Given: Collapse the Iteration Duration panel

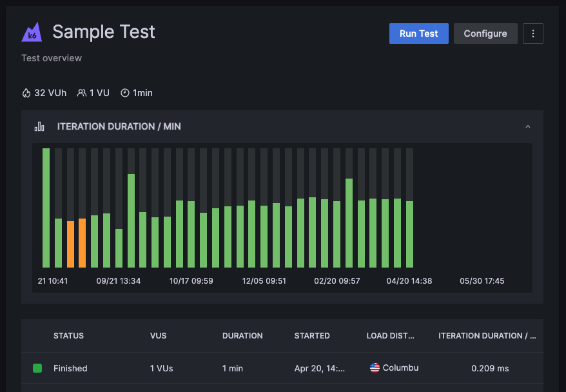Looking at the screenshot, I should (528, 126).
